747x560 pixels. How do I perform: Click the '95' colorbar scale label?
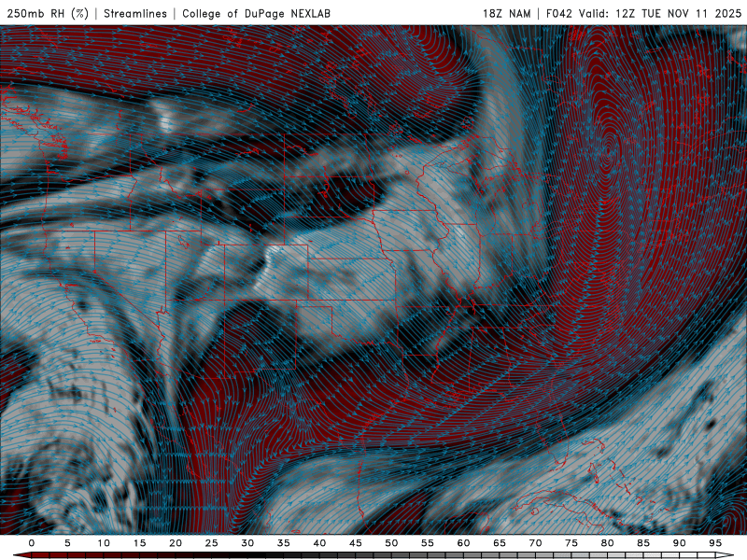(715, 543)
